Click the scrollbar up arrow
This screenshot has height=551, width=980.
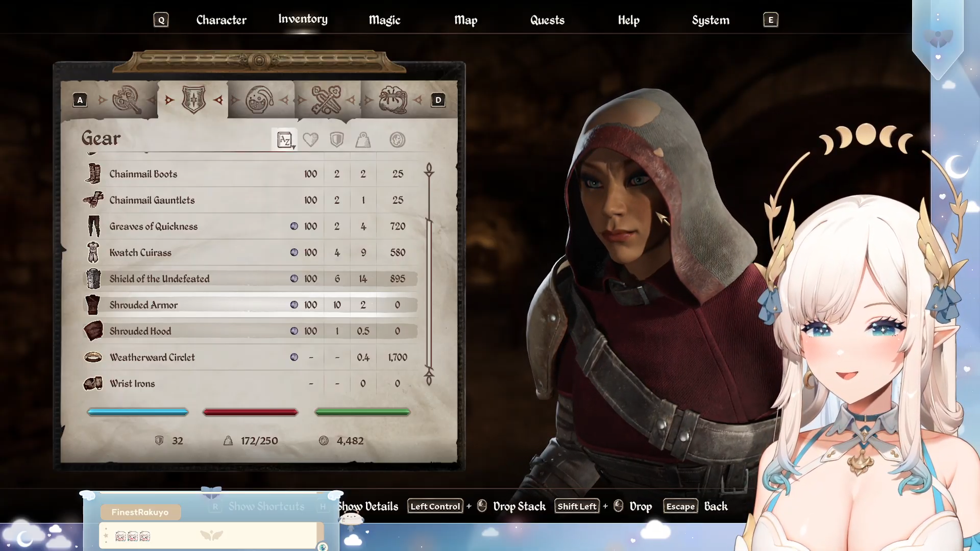point(429,170)
